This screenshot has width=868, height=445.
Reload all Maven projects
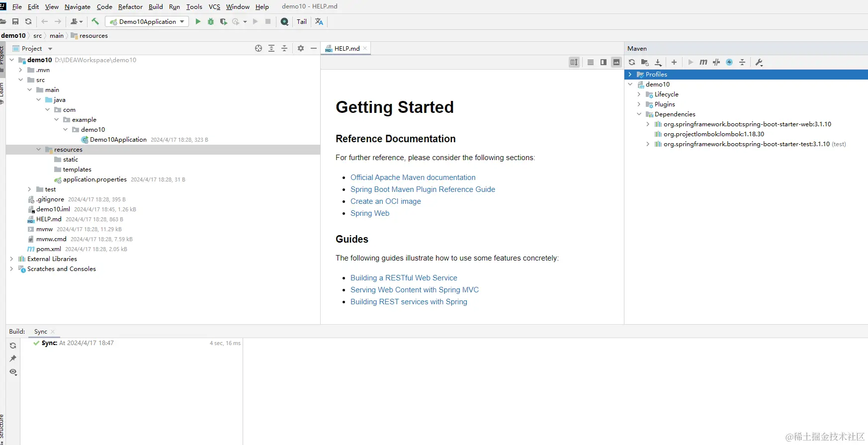(632, 62)
